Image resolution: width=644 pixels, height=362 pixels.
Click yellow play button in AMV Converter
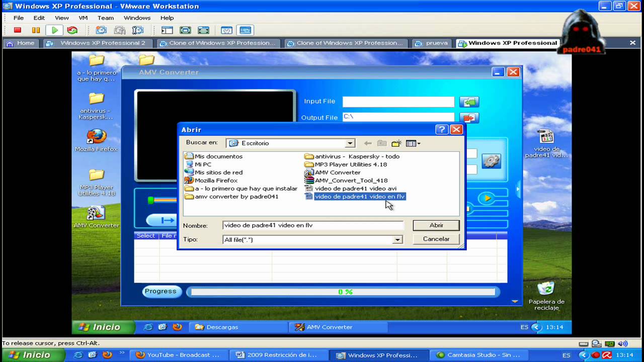coord(487,198)
